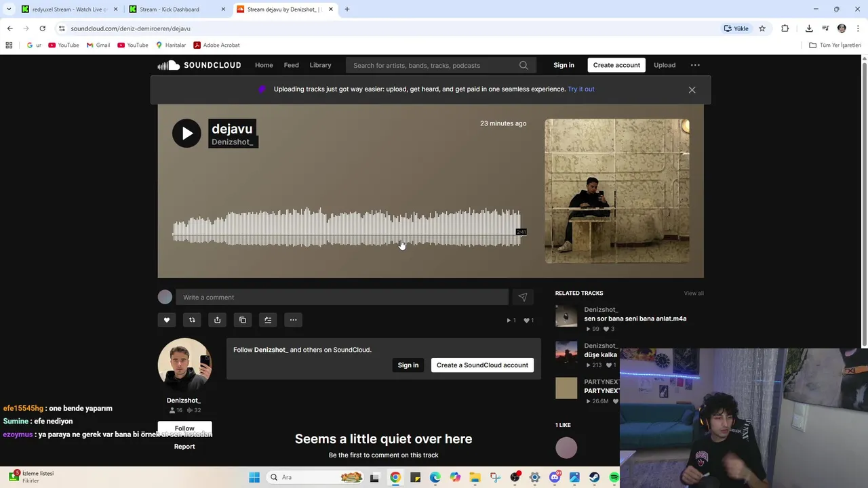Copy the track link icon
868x488 pixels.
click(x=243, y=320)
